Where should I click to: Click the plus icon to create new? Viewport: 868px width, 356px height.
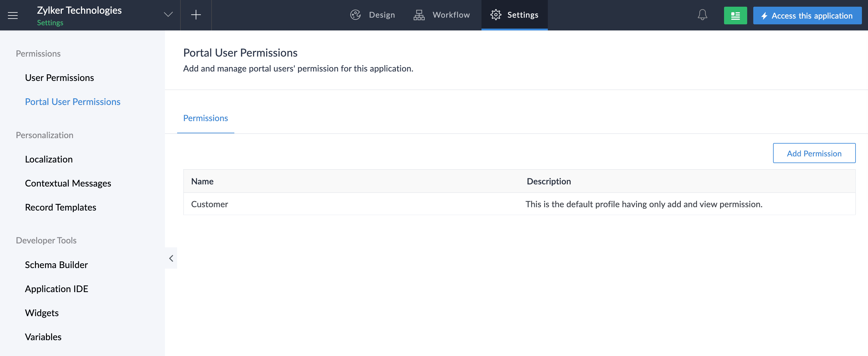tap(196, 15)
